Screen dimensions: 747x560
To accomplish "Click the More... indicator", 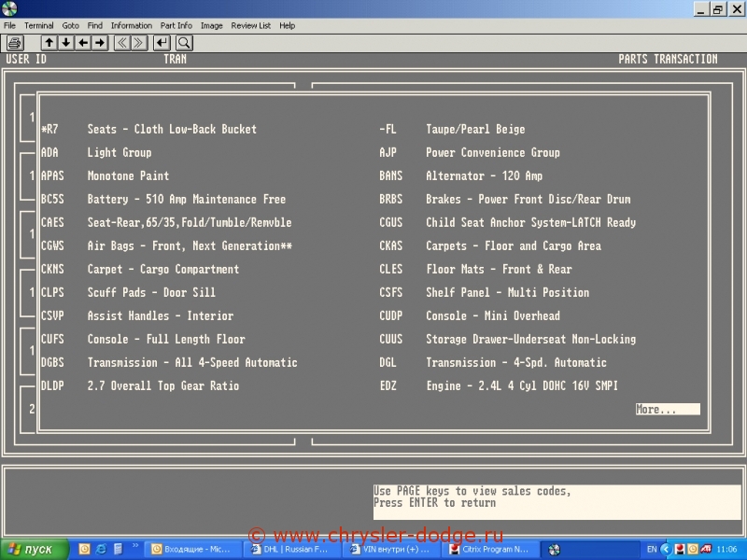I will [x=668, y=409].
